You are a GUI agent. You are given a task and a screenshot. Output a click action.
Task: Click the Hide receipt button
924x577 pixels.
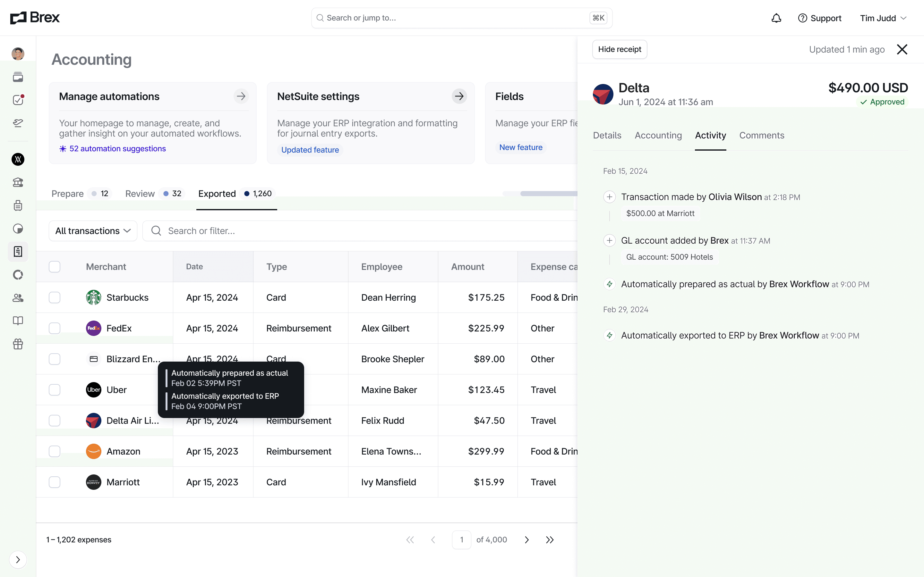coord(619,49)
